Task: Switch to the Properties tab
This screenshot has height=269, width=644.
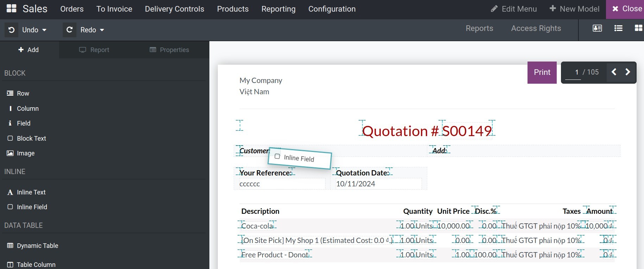Action: [169, 50]
